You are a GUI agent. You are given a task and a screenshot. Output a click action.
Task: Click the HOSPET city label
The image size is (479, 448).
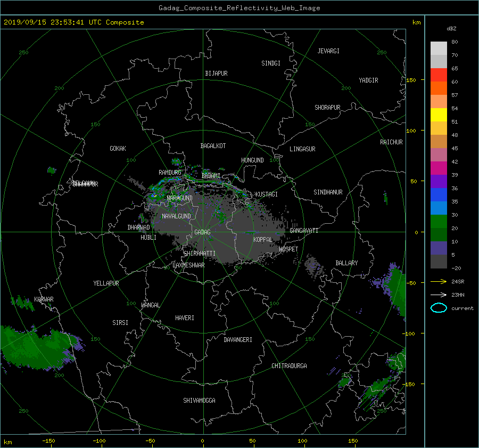click(x=288, y=249)
